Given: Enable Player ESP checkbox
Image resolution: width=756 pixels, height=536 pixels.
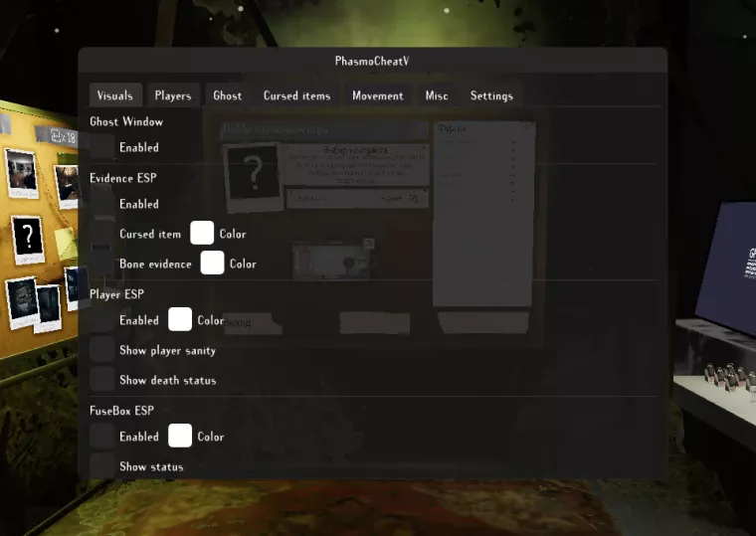Looking at the screenshot, I should coord(101,320).
